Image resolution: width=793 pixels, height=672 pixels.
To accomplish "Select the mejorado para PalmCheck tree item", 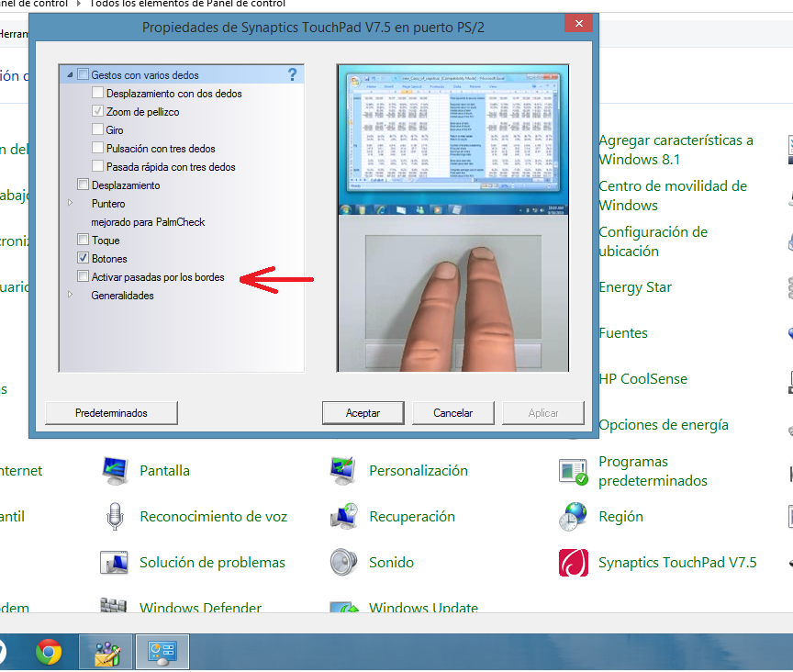I will point(148,221).
